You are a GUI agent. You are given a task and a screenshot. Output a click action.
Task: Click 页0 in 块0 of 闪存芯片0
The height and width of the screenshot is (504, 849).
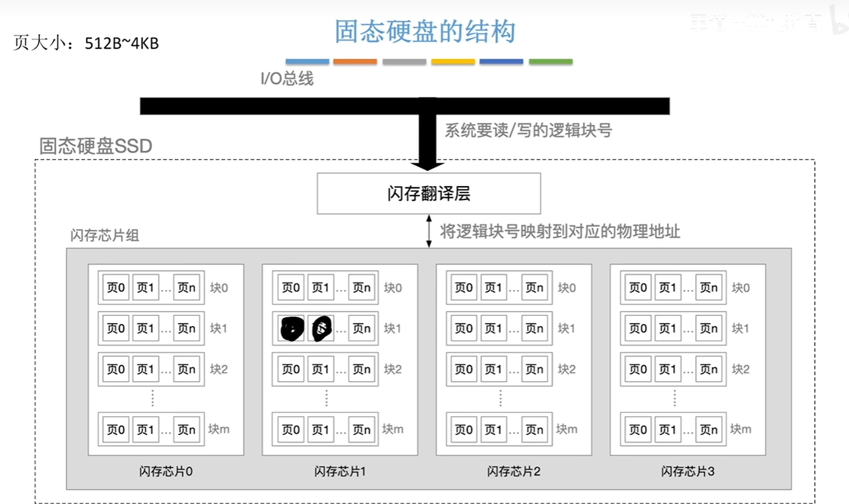(116, 288)
